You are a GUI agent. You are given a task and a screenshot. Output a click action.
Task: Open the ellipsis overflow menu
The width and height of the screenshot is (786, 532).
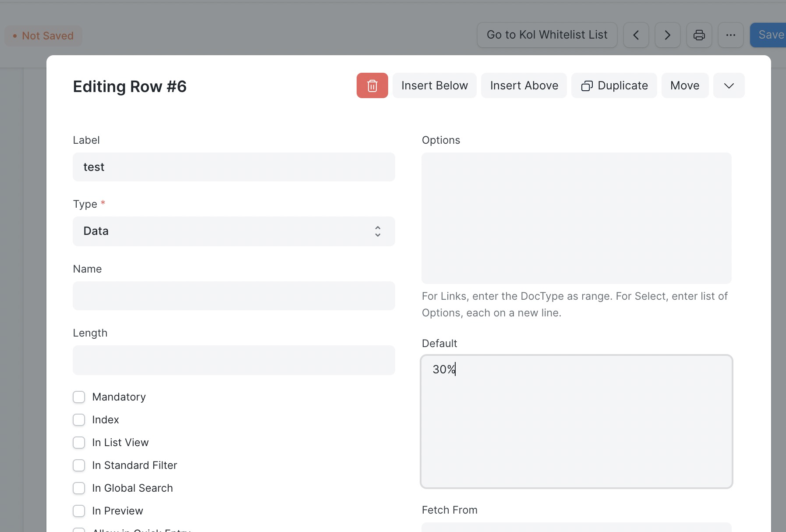tap(730, 35)
